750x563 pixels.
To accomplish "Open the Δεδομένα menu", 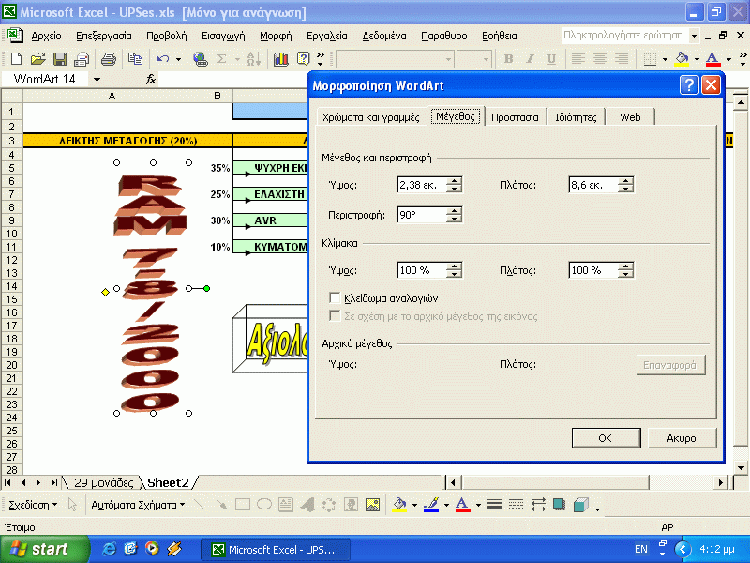I will coord(384,35).
